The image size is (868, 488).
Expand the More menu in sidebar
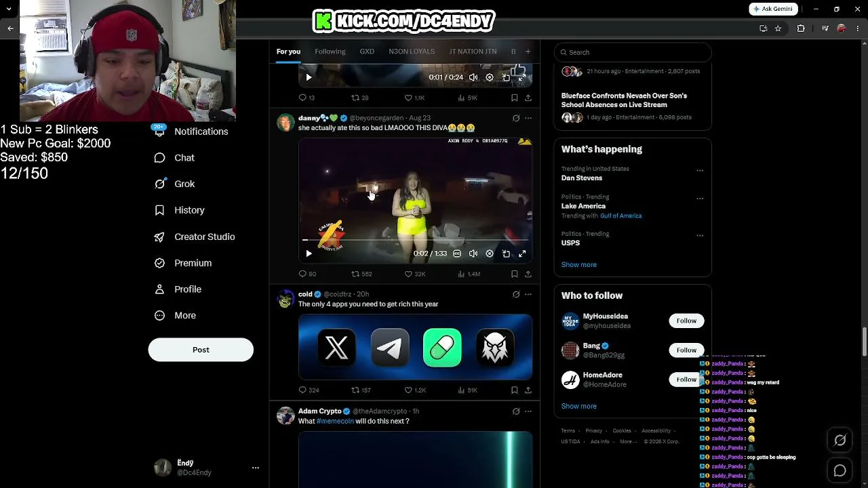176,316
